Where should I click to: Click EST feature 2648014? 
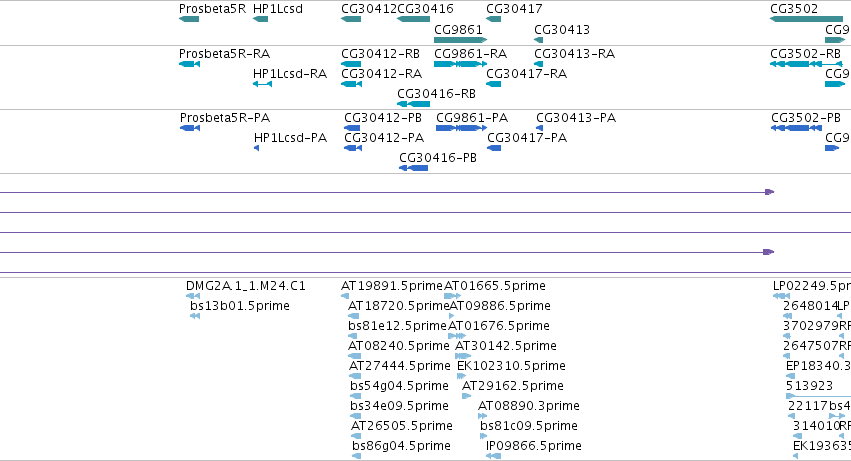click(x=810, y=306)
